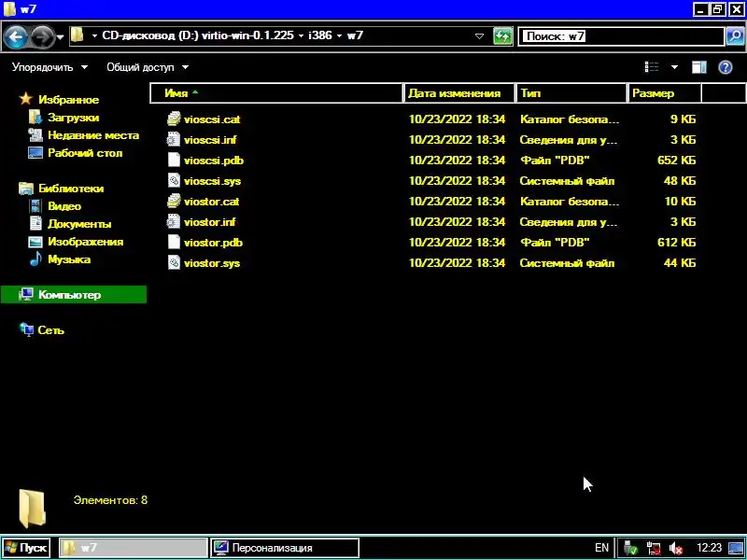Click show desktop icon by clock
747x560 pixels.
click(x=736, y=549)
